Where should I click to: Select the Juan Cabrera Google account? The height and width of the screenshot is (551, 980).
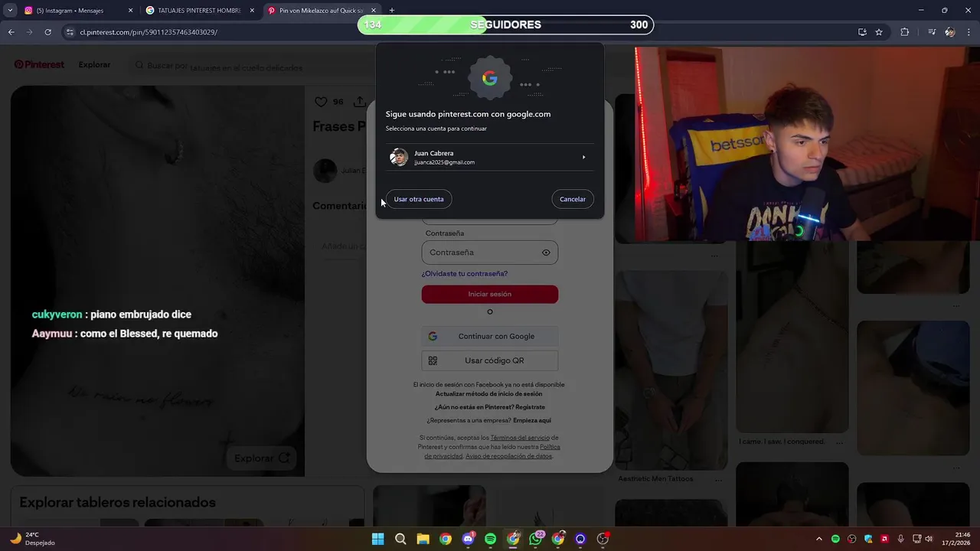(x=490, y=157)
